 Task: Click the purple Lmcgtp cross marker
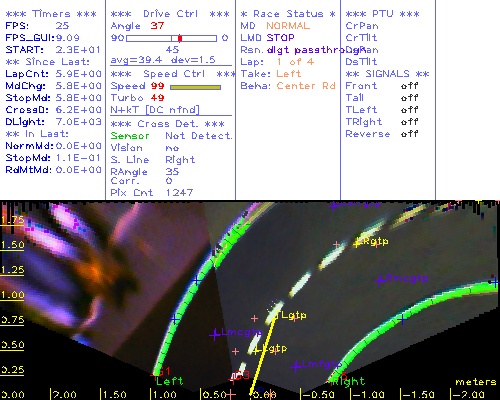pos(215,334)
